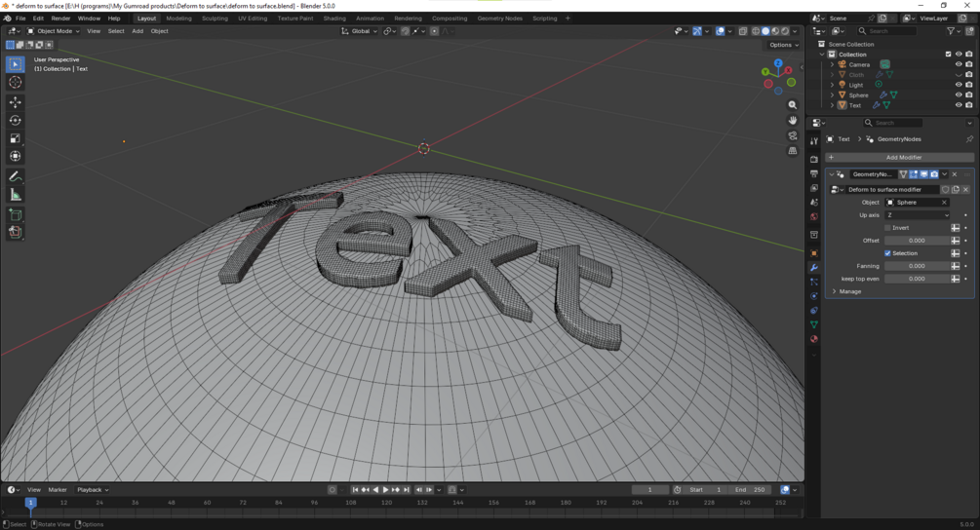This screenshot has width=980, height=530.
Task: Open the Tool properties tab
Action: point(814,141)
